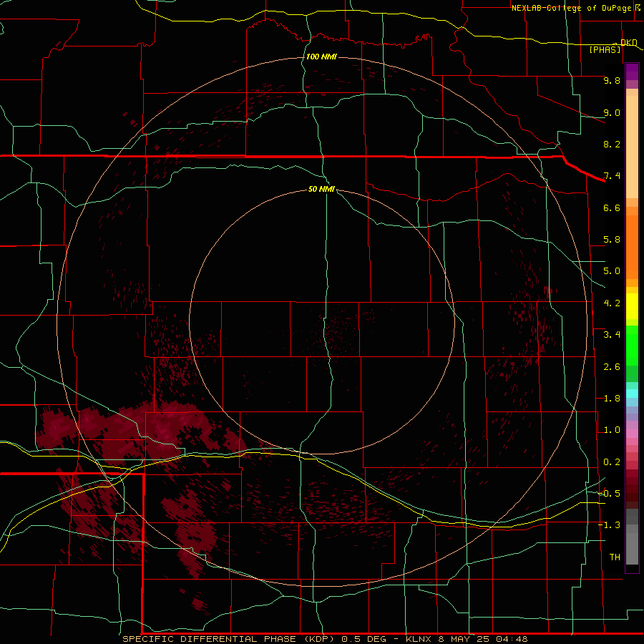Click the [PHAS] unit label

[x=605, y=50]
